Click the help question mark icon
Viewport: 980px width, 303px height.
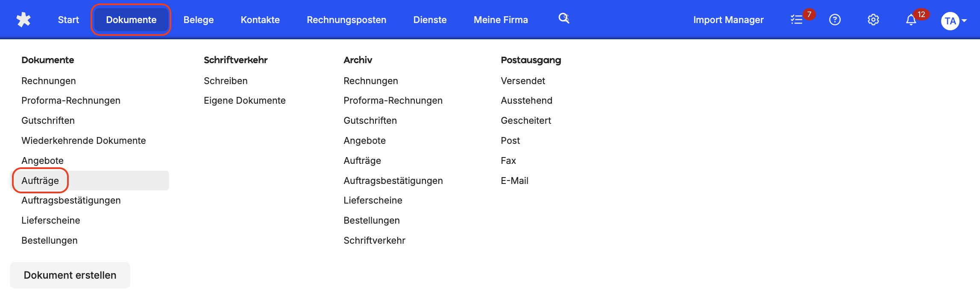[x=835, y=20]
